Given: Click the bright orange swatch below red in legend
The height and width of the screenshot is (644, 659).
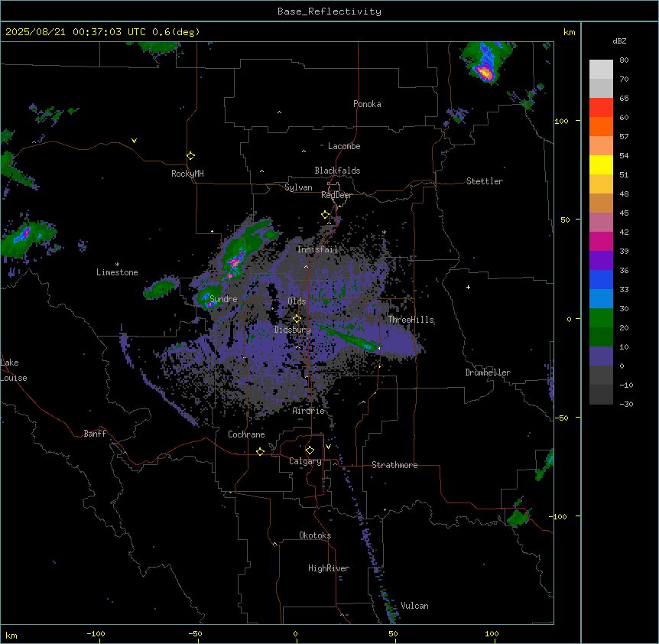Looking at the screenshot, I should coord(601,126).
